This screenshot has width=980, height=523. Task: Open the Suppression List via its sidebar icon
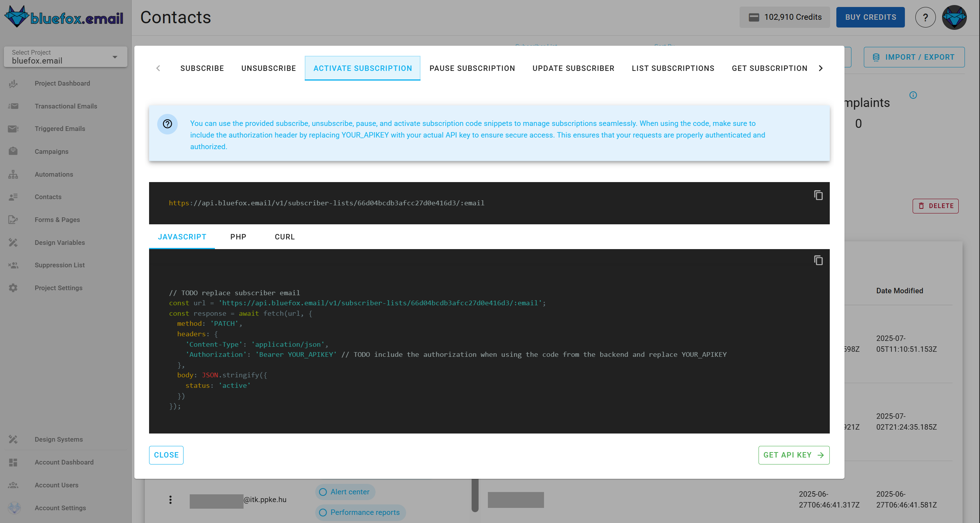click(13, 265)
